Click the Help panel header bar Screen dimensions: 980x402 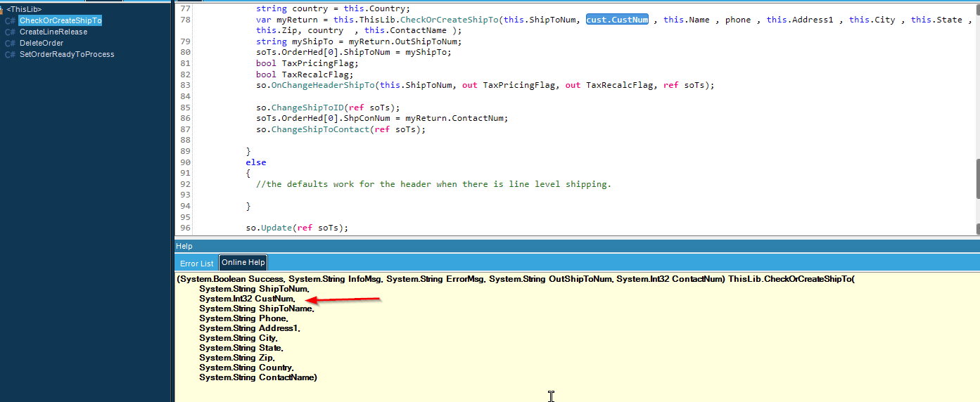tap(577, 246)
